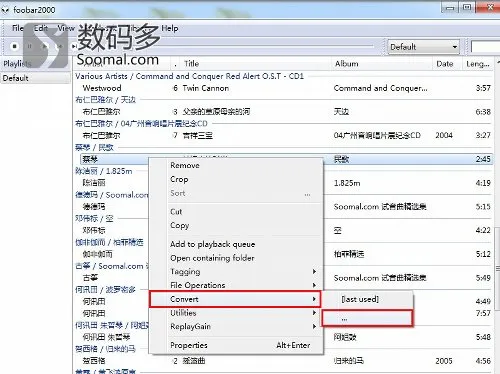500x374 pixels.
Task: Select Add to playback queue
Action: 237,244
